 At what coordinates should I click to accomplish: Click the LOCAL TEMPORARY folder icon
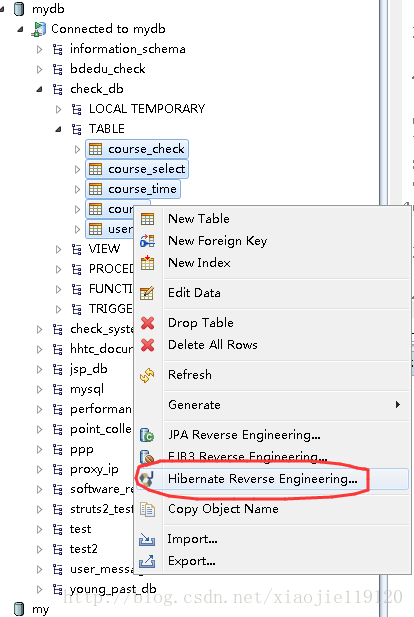click(77, 109)
